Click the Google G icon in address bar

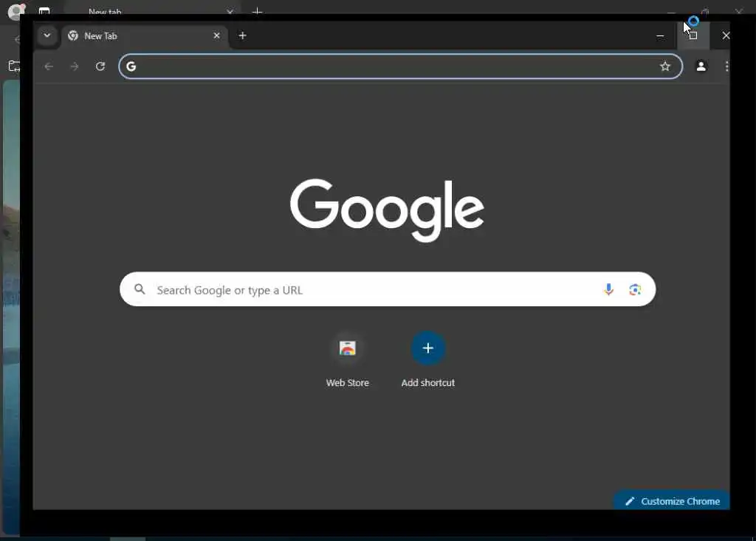[131, 66]
